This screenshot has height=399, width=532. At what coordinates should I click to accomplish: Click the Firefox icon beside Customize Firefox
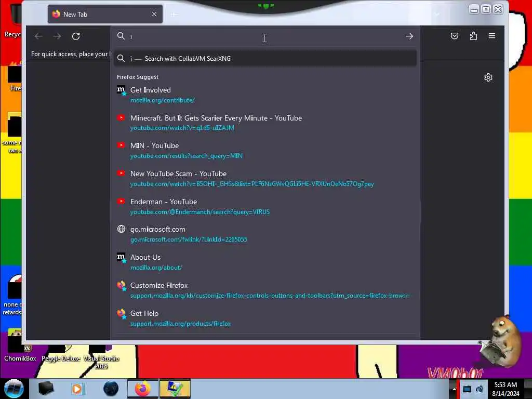click(122, 286)
